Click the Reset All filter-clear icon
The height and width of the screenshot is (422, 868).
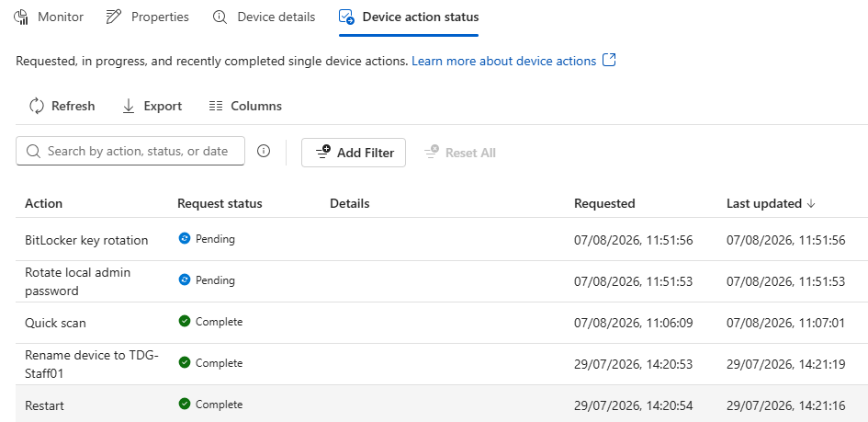(x=432, y=152)
